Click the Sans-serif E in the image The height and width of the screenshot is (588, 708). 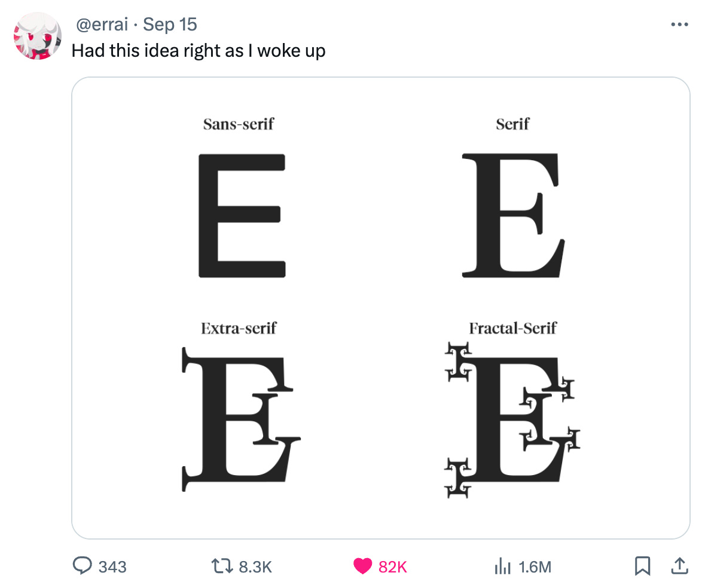point(242,216)
